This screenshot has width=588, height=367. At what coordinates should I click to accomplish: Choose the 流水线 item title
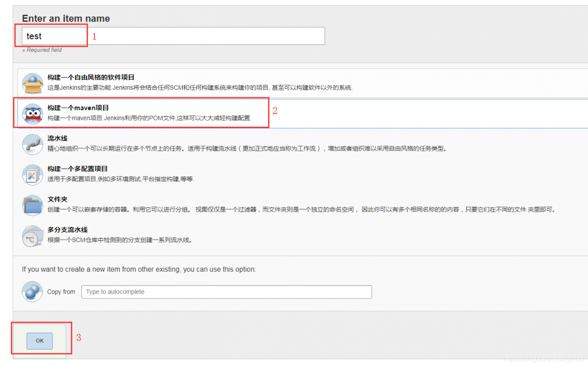tap(57, 138)
